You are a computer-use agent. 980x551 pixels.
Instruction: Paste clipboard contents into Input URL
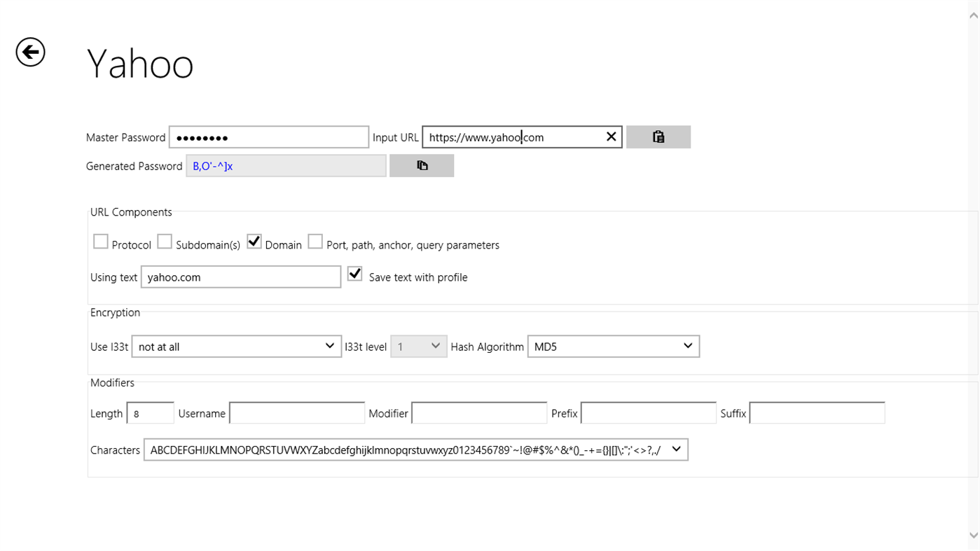pyautogui.click(x=658, y=137)
